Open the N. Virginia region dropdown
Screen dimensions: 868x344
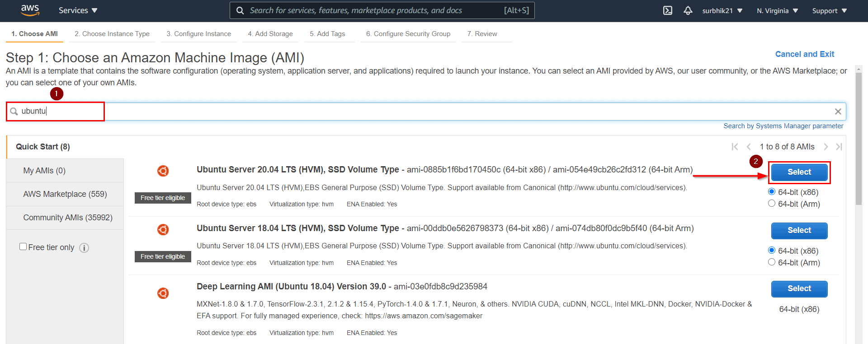click(778, 11)
